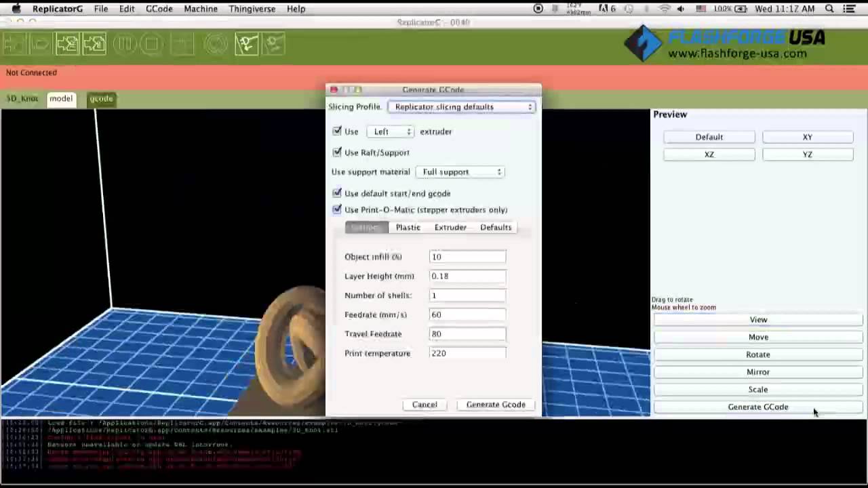
Task: Open Notification Center icon
Action: (x=849, y=9)
